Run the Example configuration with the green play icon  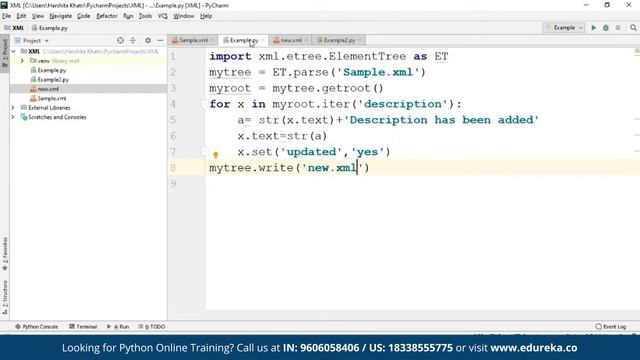[593, 28]
